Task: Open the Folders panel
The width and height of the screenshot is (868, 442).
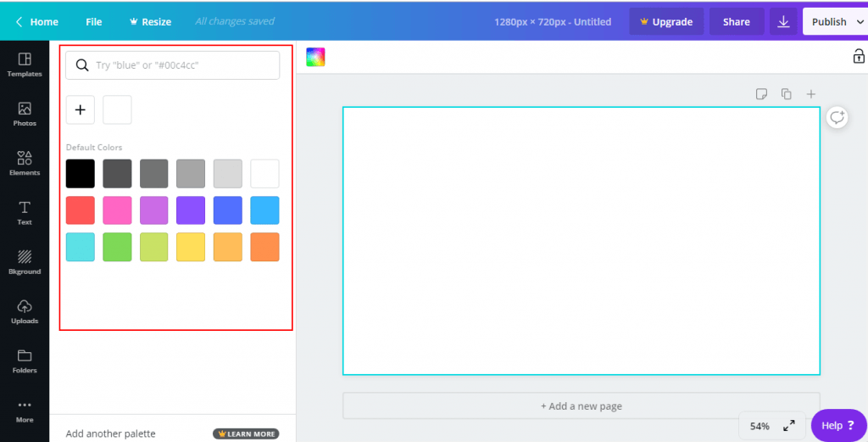Action: 25,361
